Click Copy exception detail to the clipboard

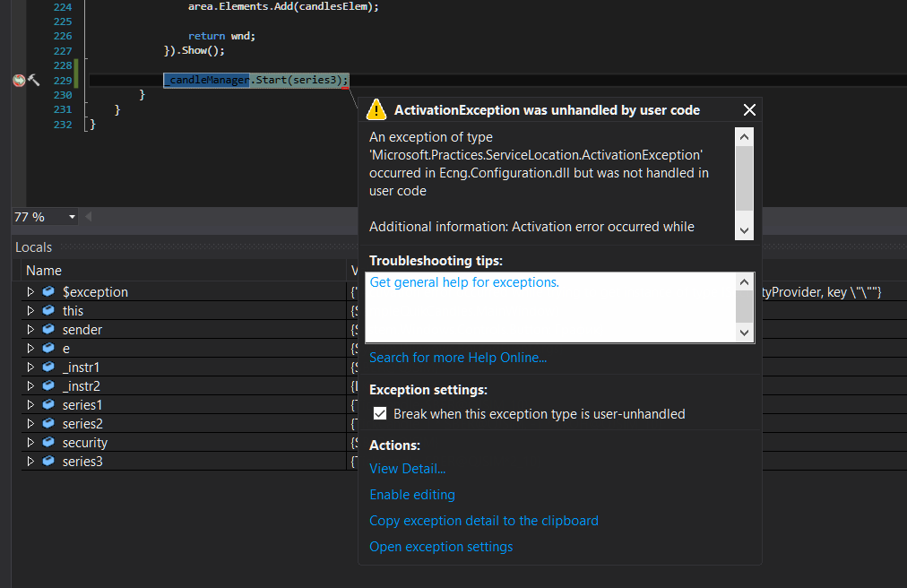(483, 521)
